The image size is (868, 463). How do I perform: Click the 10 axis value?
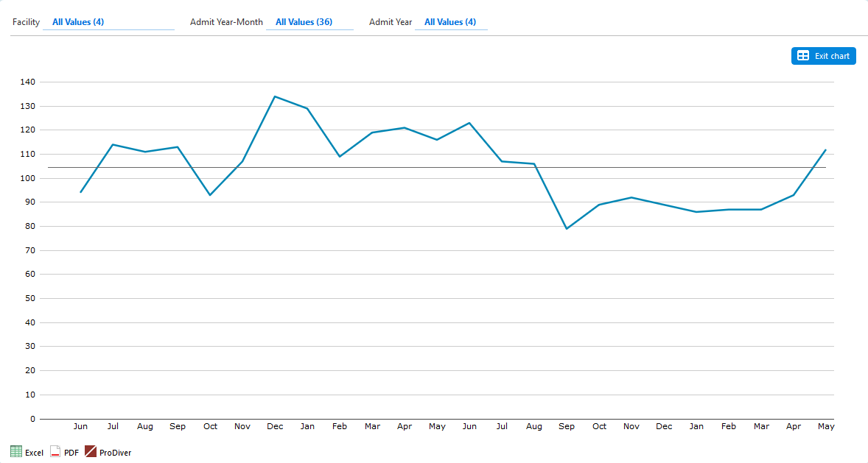tap(30, 395)
